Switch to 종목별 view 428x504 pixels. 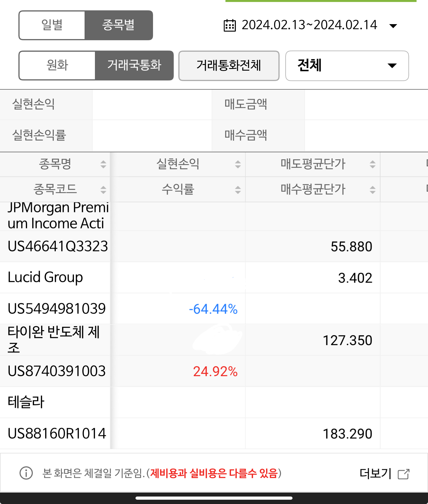point(119,25)
